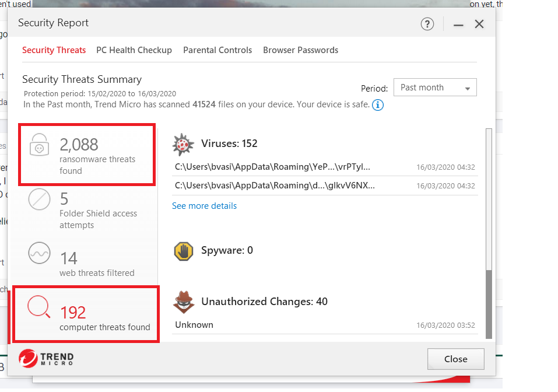Image resolution: width=558 pixels, height=392 pixels.
Task: Click the web threats filtered wave icon
Action: (40, 254)
